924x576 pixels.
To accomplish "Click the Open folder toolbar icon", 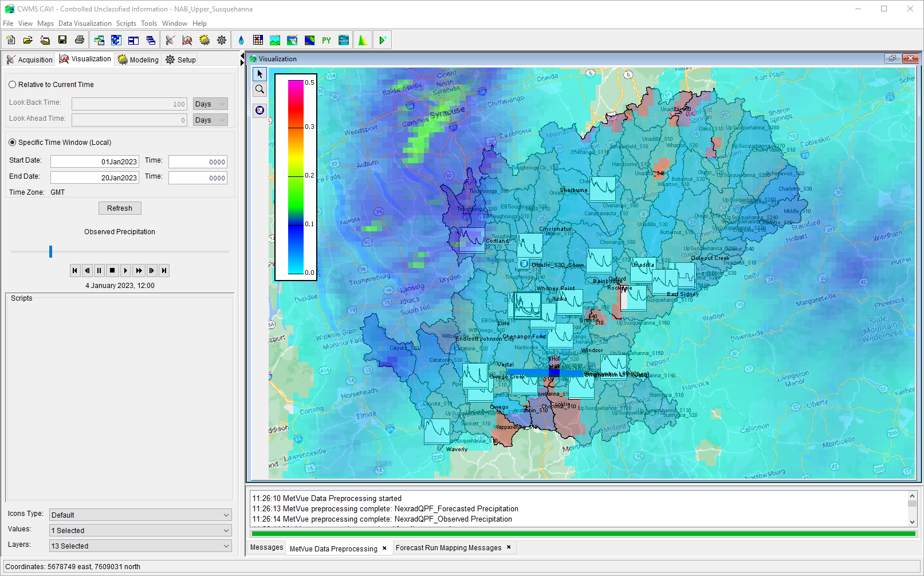I will coord(27,40).
